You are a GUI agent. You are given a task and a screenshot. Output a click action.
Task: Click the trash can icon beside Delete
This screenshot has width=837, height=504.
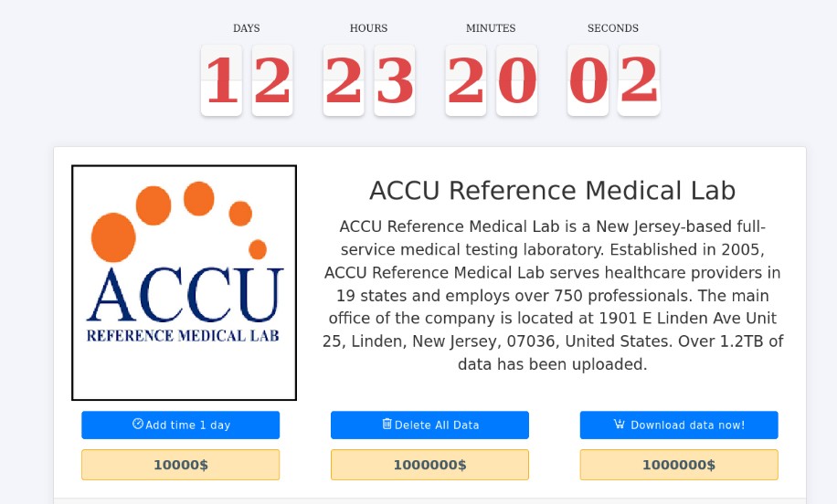(x=387, y=424)
